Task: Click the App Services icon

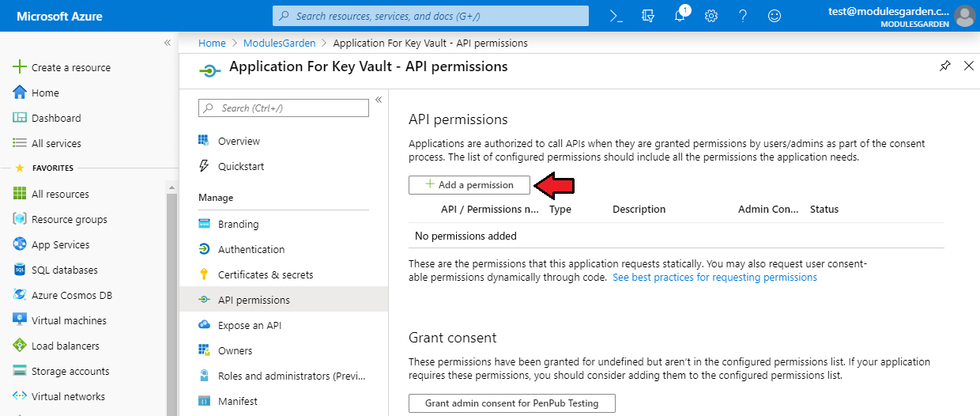Action: pyautogui.click(x=20, y=244)
